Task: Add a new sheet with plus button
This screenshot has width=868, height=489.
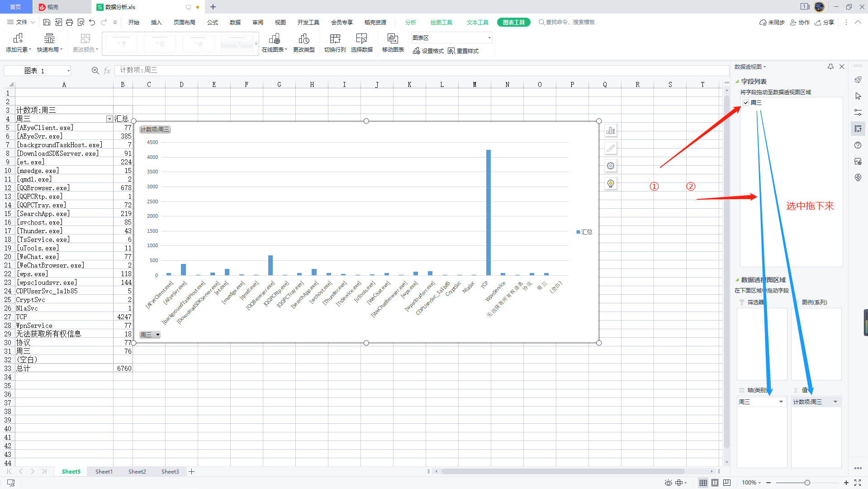Action: 192,472
